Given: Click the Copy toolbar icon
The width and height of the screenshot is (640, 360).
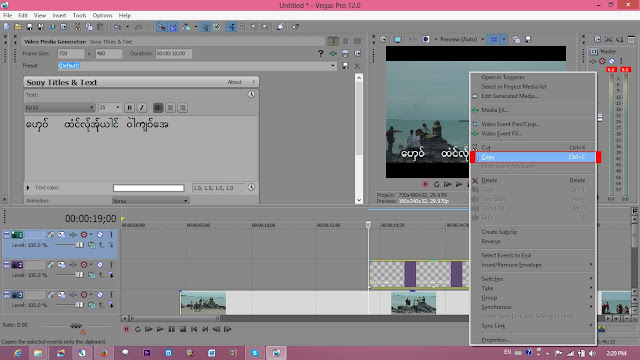Looking at the screenshot, I should point(89,27).
